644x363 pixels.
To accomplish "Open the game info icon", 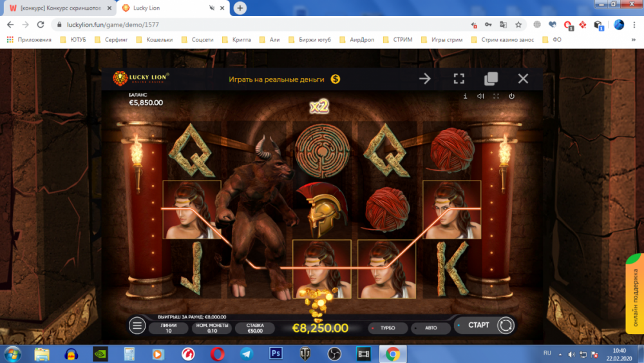I will coord(465,96).
